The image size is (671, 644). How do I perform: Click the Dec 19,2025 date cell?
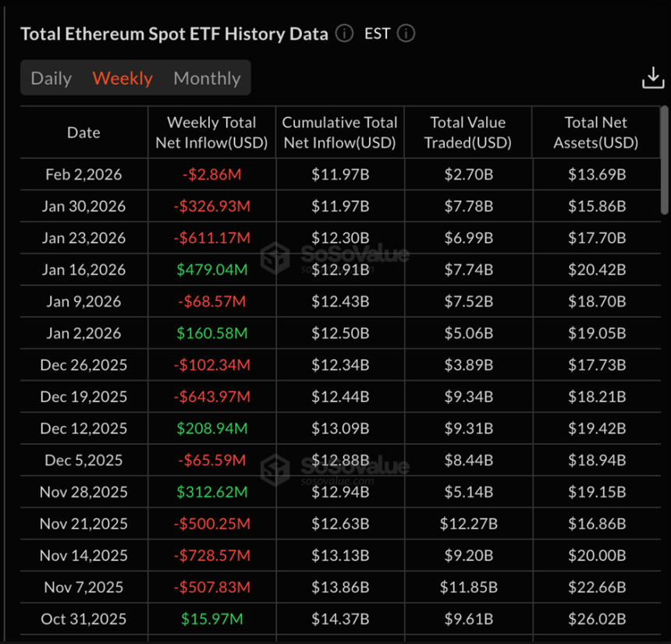[83, 397]
